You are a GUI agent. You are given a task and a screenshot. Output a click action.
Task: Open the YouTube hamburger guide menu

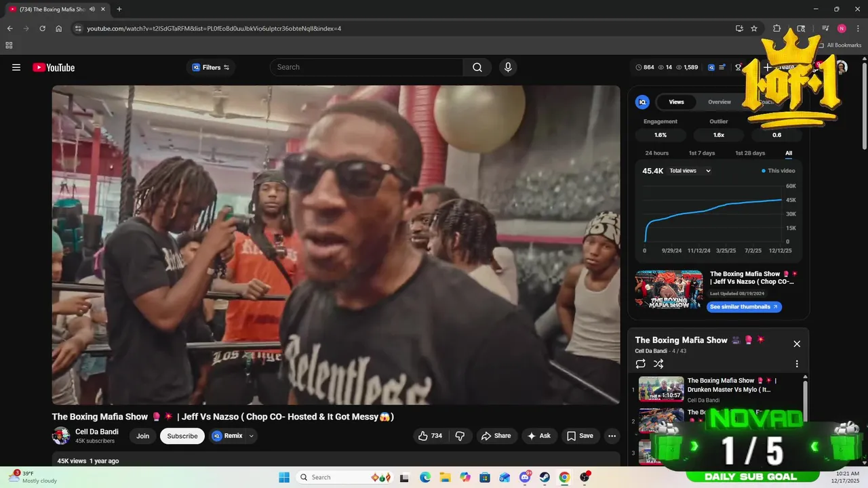click(16, 67)
